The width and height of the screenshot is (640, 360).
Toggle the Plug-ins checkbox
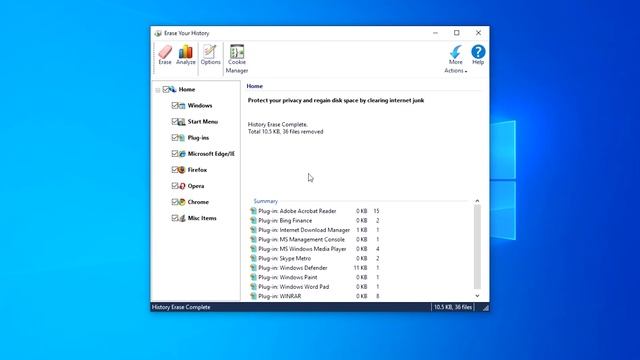point(175,138)
